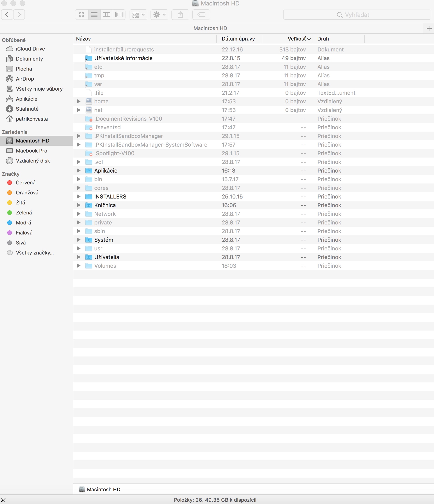
Task: Click the edit tags toolbar button
Action: point(201,15)
